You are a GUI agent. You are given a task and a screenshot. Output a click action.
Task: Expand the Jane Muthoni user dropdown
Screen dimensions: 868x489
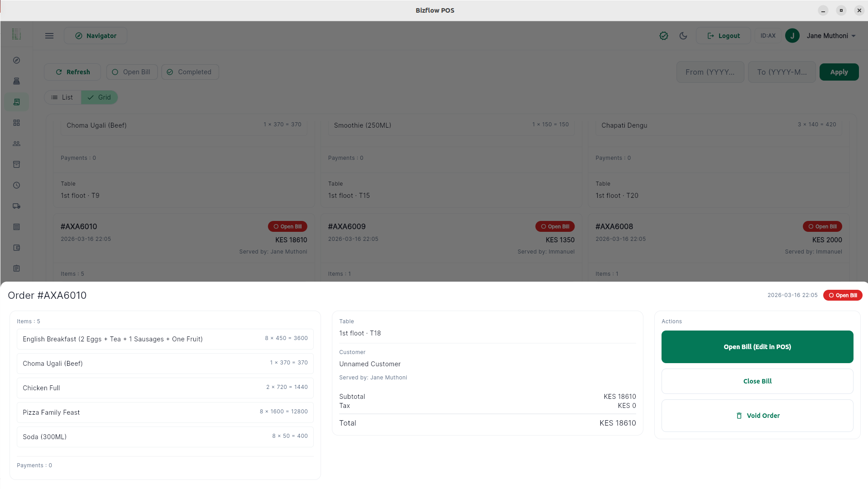[830, 36]
